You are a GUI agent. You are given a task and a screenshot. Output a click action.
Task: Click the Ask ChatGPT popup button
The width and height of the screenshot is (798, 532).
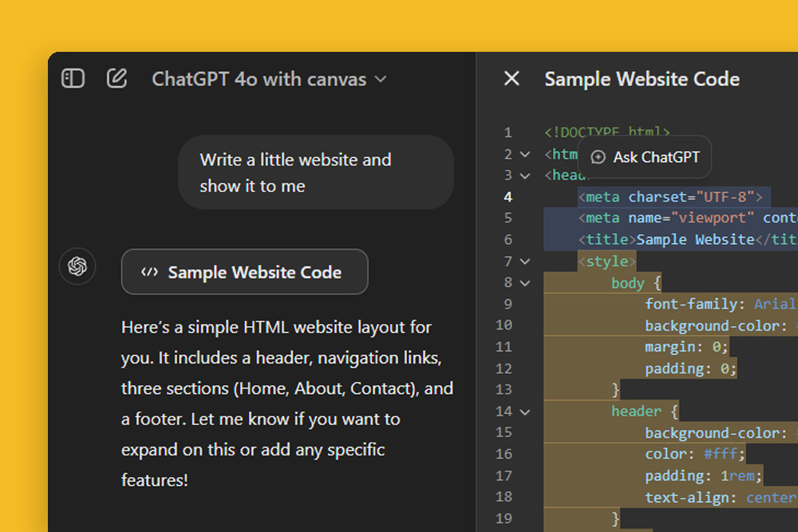(x=645, y=157)
